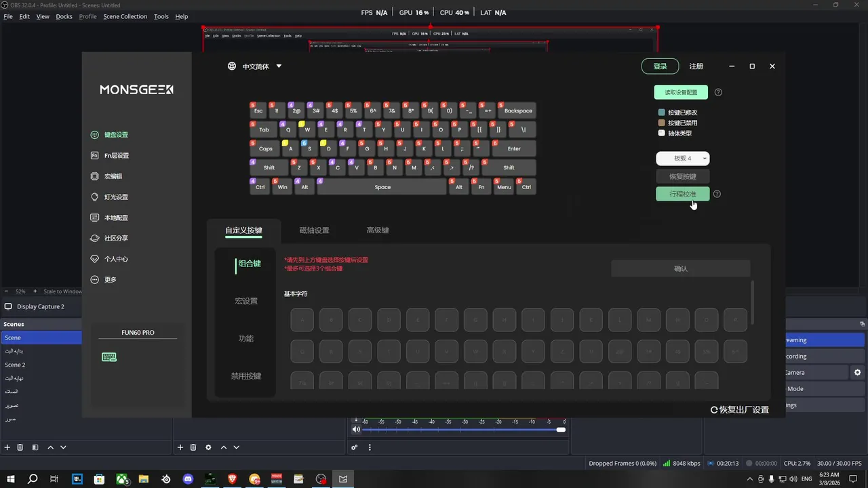The height and width of the screenshot is (488, 868).
Task: Open OBS Scene Collection menu
Action: (125, 16)
